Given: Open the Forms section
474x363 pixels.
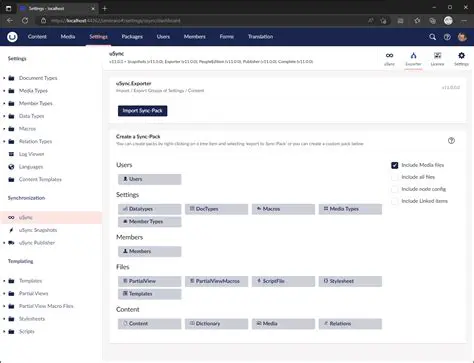Looking at the screenshot, I should [x=227, y=37].
